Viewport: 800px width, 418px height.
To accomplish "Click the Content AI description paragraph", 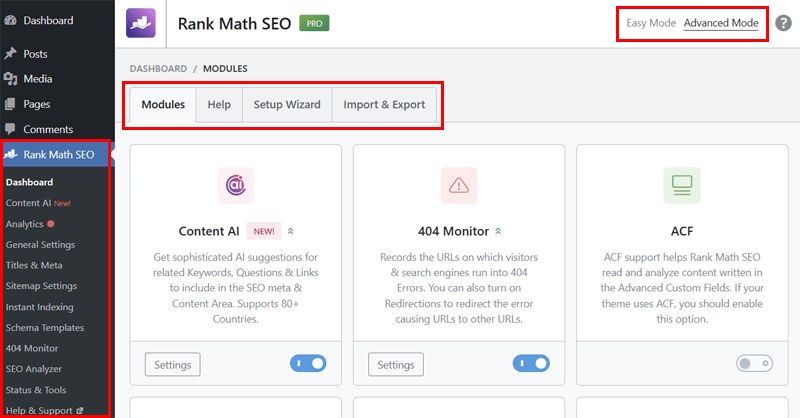I will pyautogui.click(x=236, y=288).
